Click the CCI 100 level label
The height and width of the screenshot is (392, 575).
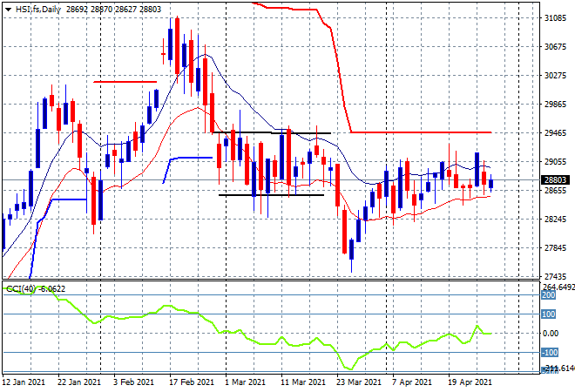549,314
